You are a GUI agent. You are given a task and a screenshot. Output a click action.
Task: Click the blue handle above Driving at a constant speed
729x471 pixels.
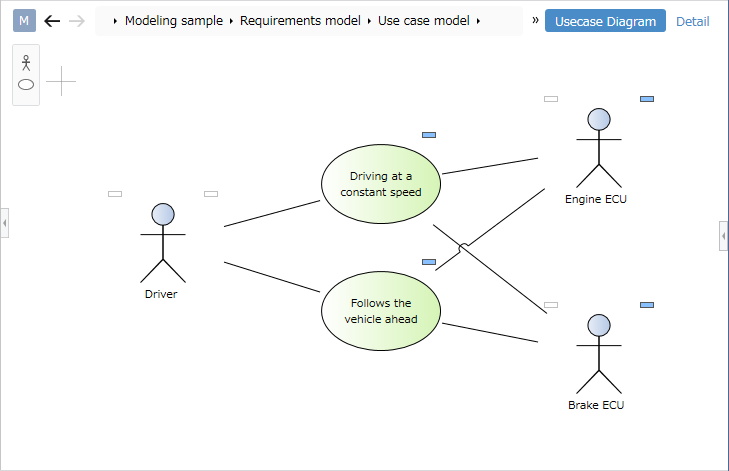tap(429, 135)
